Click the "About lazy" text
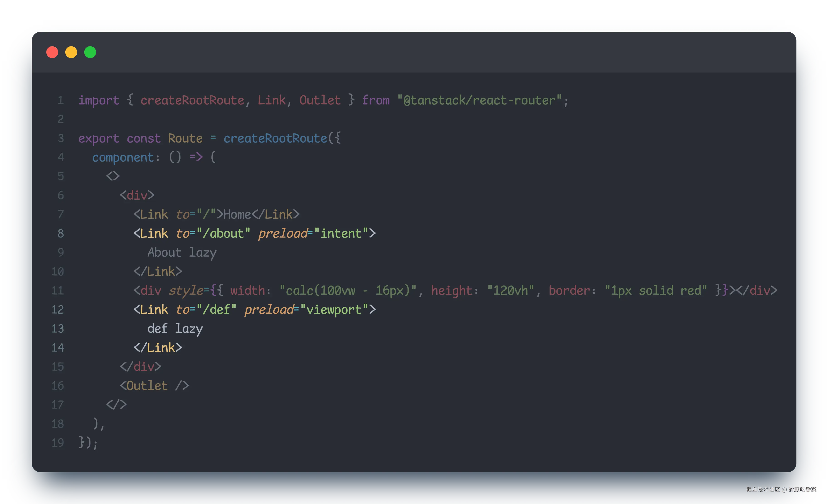 click(182, 252)
